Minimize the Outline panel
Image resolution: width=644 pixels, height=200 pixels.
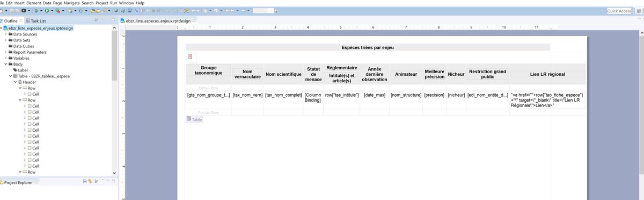108,19
